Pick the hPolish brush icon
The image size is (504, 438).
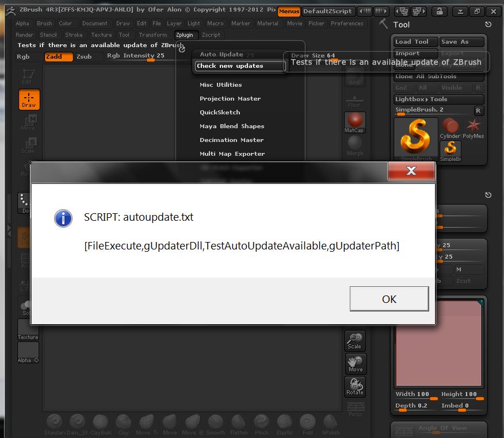pos(331,424)
